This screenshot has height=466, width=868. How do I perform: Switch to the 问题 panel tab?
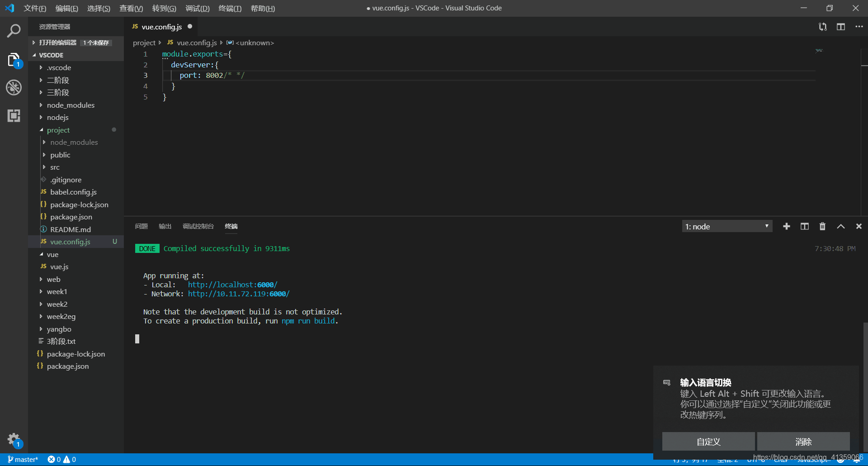[x=142, y=226]
